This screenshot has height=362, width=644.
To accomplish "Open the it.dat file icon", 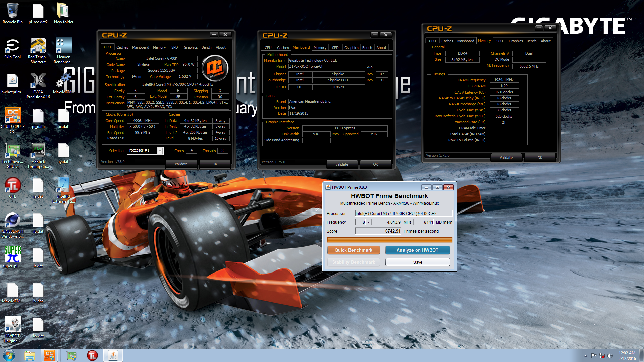I will pos(38,257).
